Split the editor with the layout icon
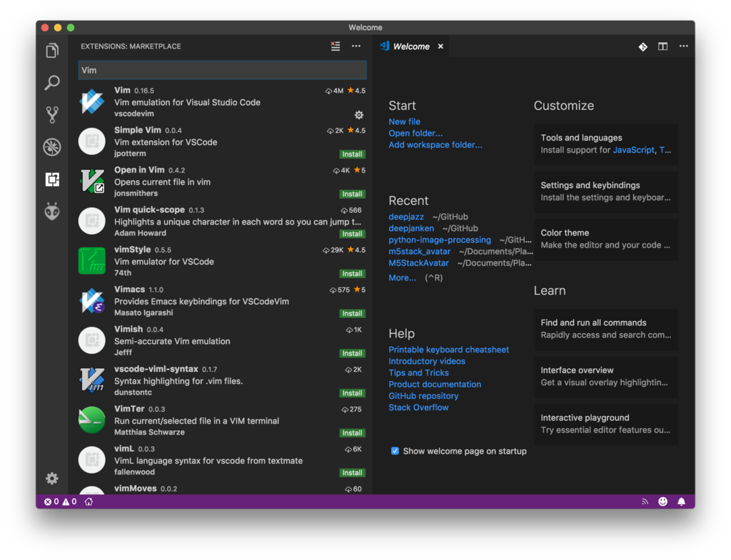Screen dimensions: 731x560 point(663,46)
